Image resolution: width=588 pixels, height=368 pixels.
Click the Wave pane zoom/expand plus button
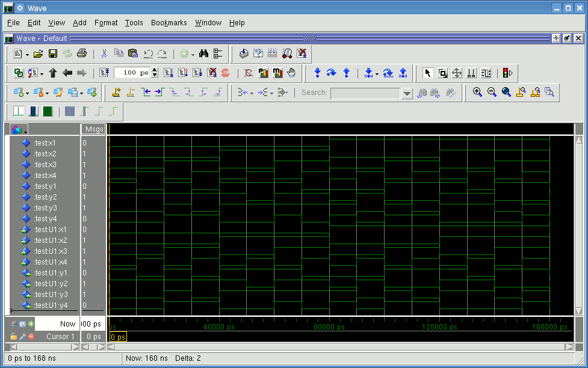[556, 38]
